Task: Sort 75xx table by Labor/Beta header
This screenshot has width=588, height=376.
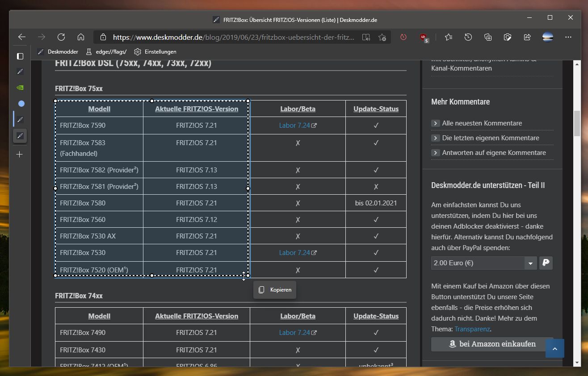Action: (x=298, y=109)
